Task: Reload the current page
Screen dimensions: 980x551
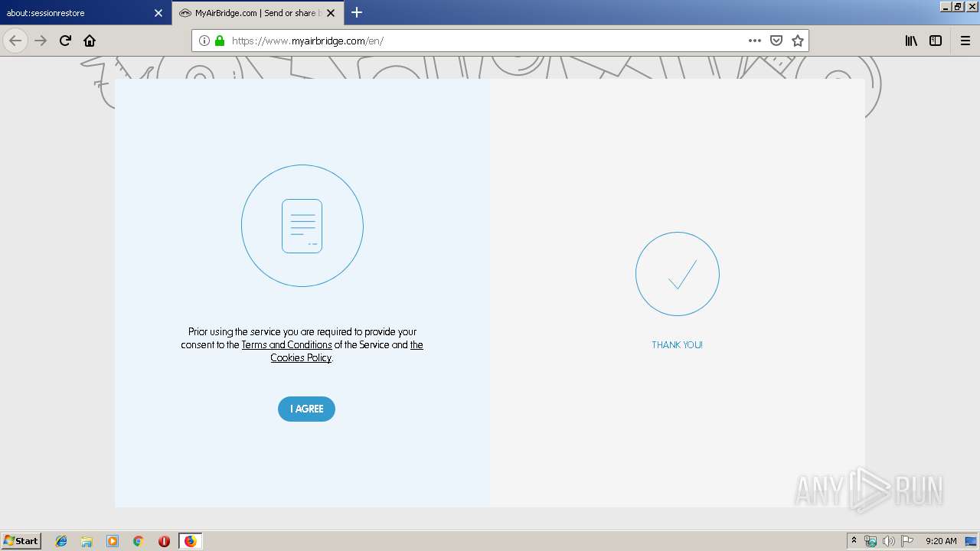Action: (x=66, y=41)
